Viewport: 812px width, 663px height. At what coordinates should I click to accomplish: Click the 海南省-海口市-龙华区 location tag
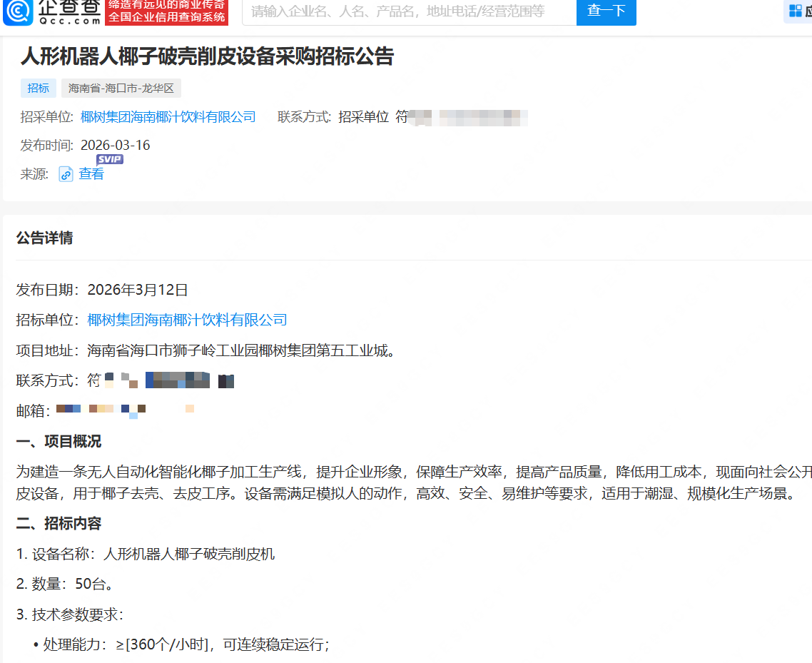point(121,88)
